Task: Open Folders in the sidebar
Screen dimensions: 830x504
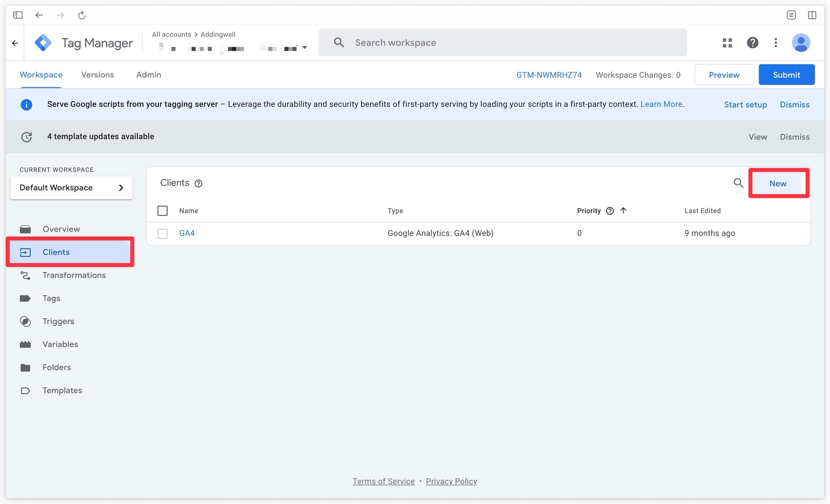Action: point(56,367)
